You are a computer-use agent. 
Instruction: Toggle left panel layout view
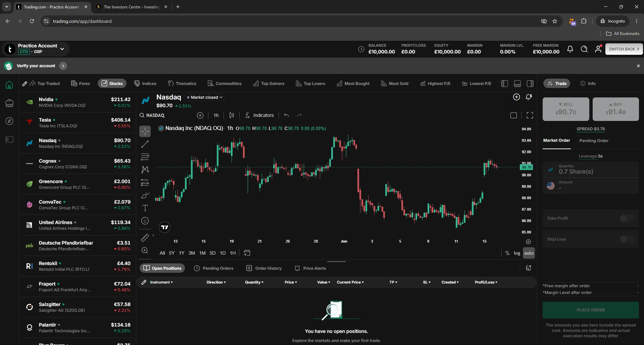pos(504,84)
